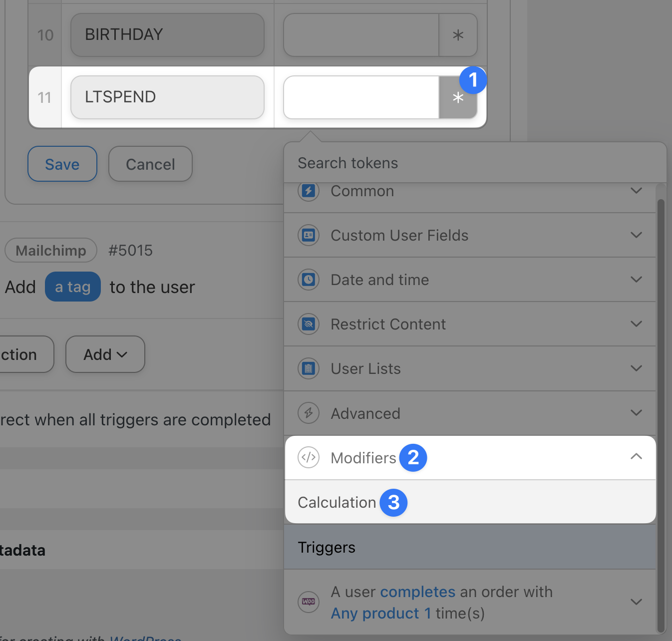The image size is (672, 641).
Task: Click the Custom User Fields card icon
Action: point(309,235)
